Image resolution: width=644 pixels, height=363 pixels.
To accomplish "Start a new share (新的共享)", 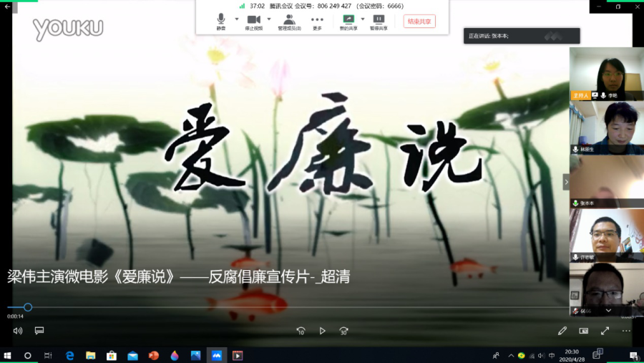I will [348, 20].
